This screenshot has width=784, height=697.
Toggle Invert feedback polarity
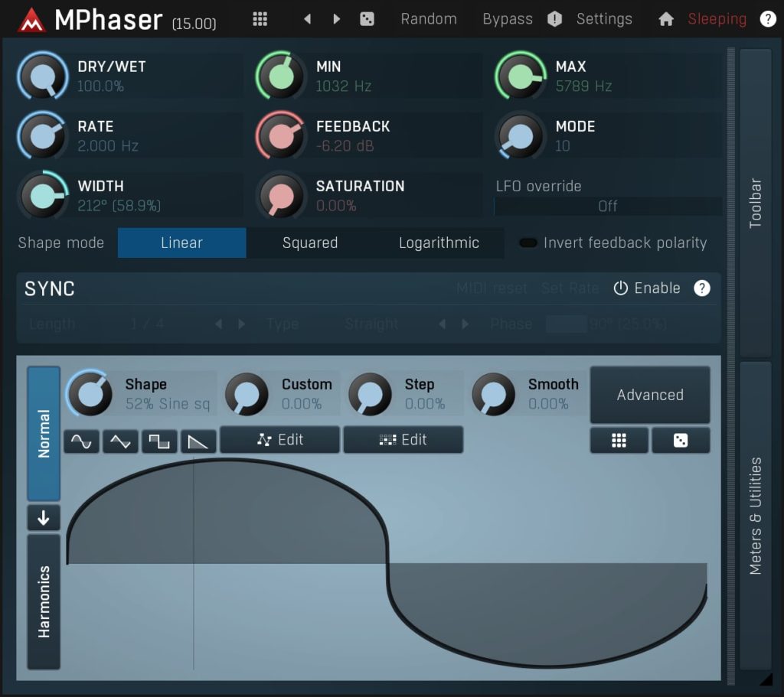click(528, 243)
